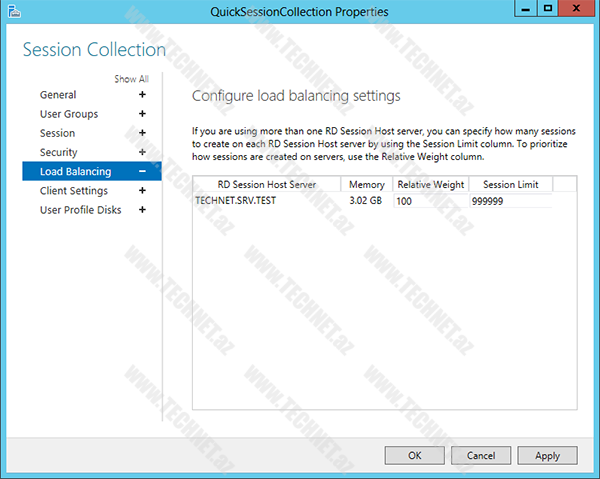Click the Apply button
Image resolution: width=600 pixels, height=479 pixels.
[x=547, y=455]
